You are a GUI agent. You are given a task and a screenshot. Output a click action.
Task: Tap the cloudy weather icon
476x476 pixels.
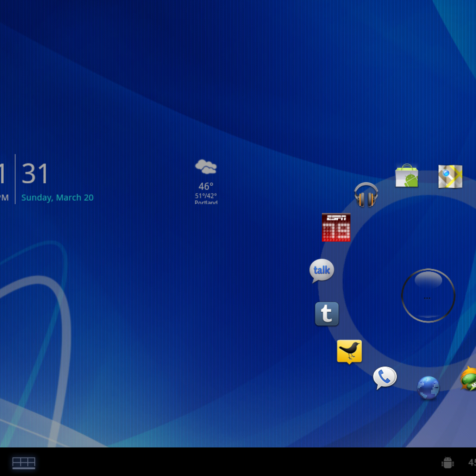coord(206,167)
